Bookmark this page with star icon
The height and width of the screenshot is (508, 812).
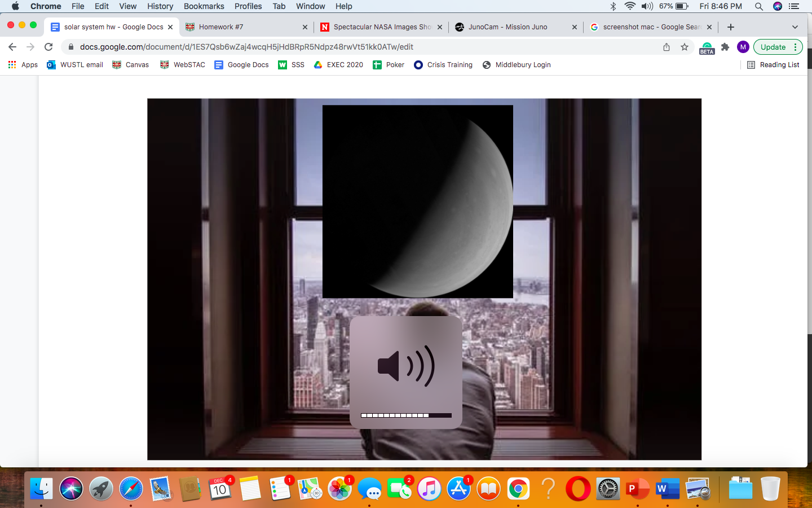click(685, 47)
